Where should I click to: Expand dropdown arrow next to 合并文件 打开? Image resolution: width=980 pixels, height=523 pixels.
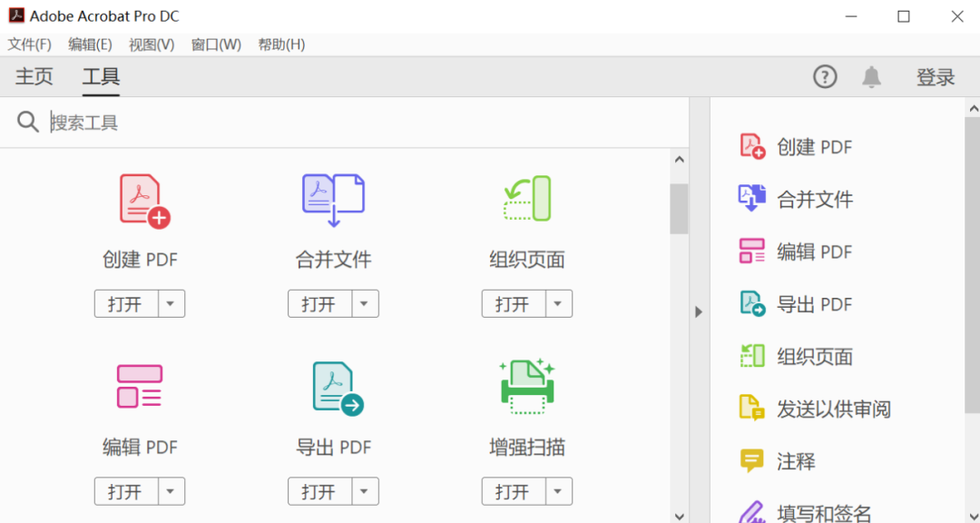365,304
